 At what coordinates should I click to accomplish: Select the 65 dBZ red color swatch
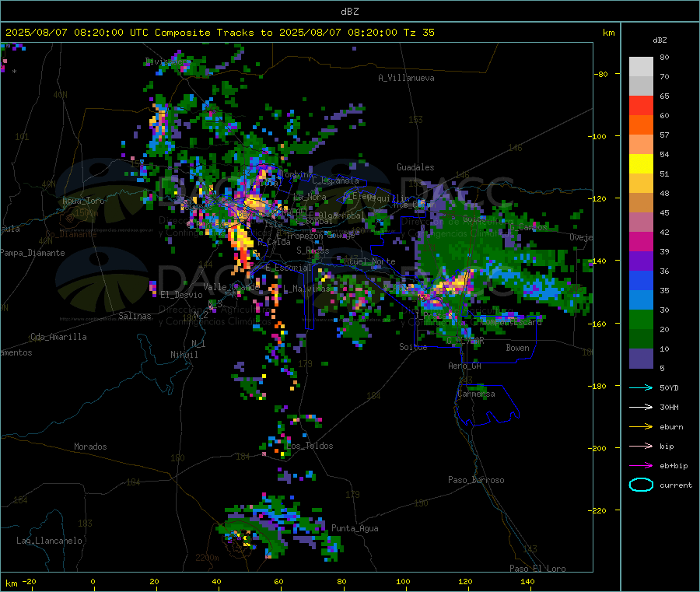pyautogui.click(x=641, y=105)
